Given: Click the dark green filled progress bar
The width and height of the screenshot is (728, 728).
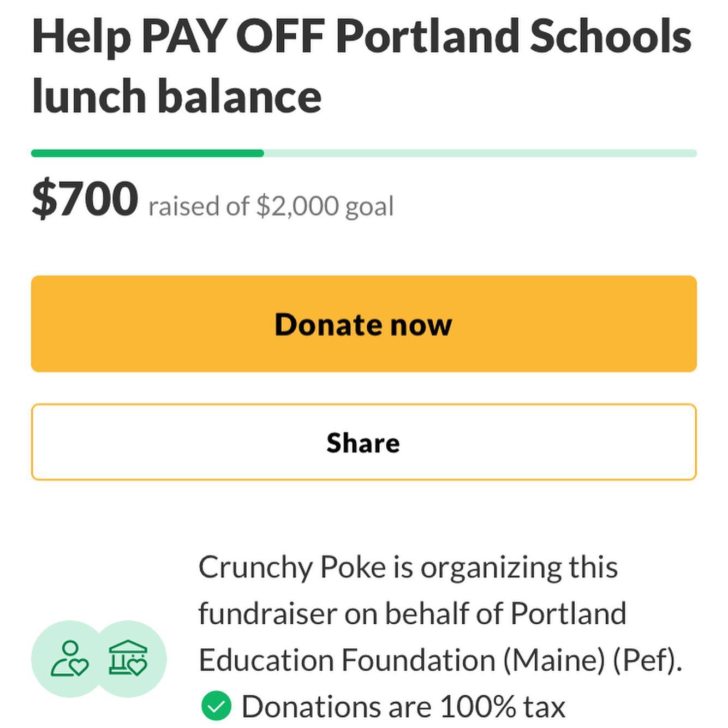Looking at the screenshot, I should point(147,153).
